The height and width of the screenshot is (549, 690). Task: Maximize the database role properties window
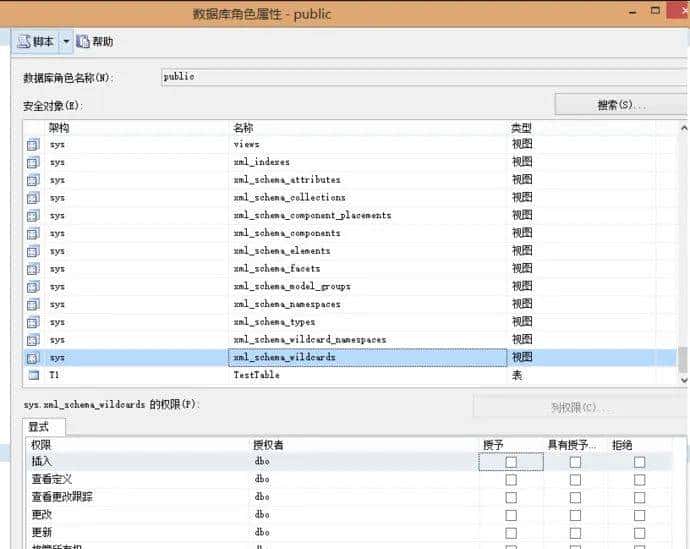click(x=655, y=11)
